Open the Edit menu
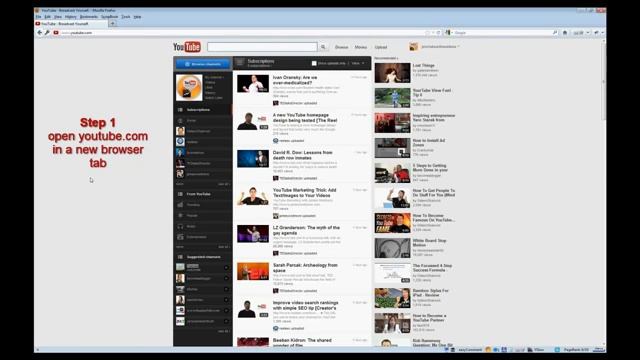This screenshot has width=640, height=360. coord(47,17)
